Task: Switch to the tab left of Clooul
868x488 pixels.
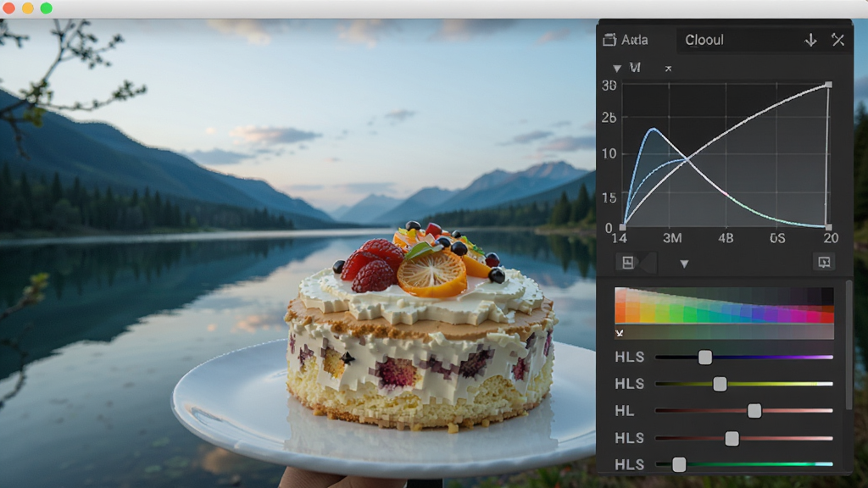Action: (626, 40)
